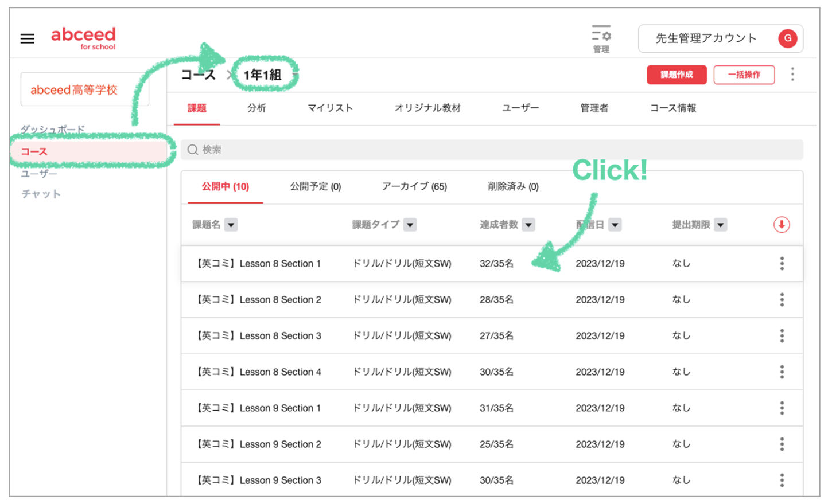Open row menu for Lesson 8 Section 4
The height and width of the screenshot is (504, 832).
782,372
